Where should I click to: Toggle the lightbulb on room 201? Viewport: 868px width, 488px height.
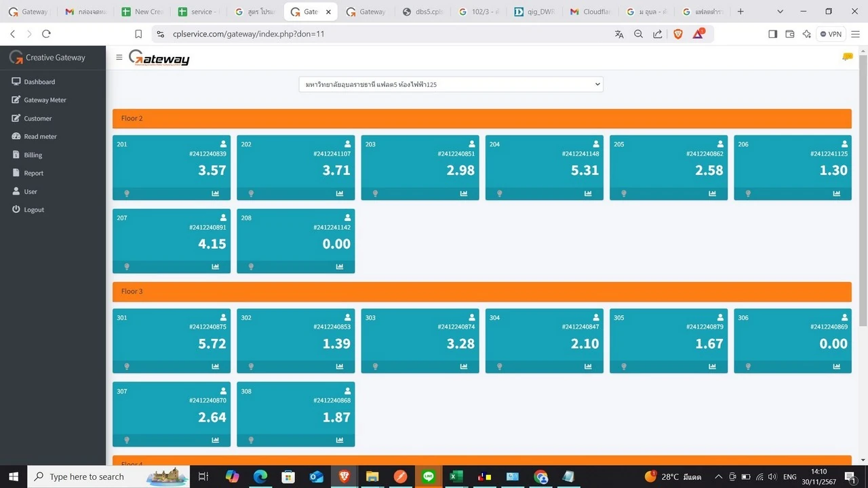click(x=127, y=193)
